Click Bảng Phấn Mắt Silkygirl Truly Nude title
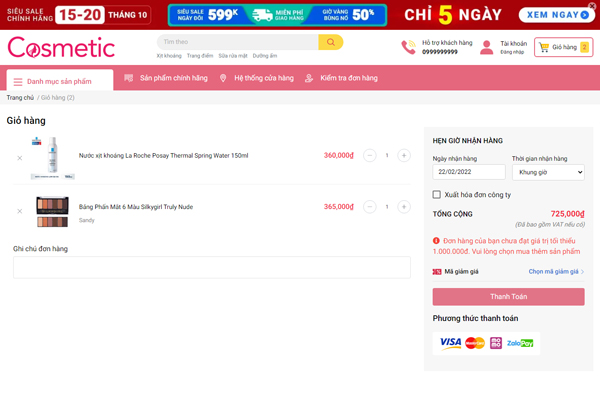600x408 pixels. 136,207
